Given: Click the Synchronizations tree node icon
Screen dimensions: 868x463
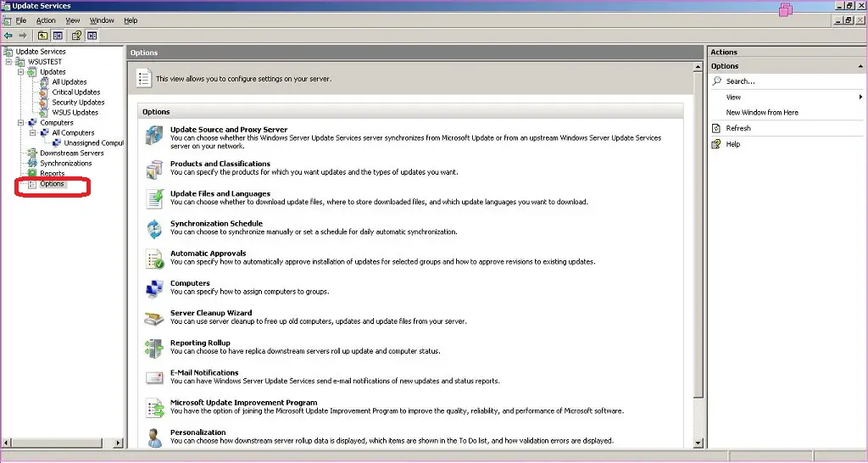Looking at the screenshot, I should pyautogui.click(x=32, y=164).
